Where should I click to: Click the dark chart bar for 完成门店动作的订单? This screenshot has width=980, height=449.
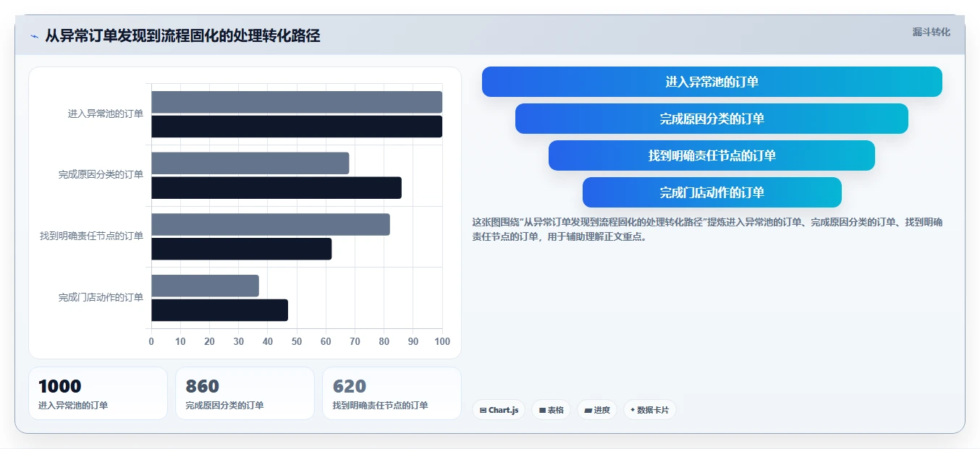click(x=219, y=310)
